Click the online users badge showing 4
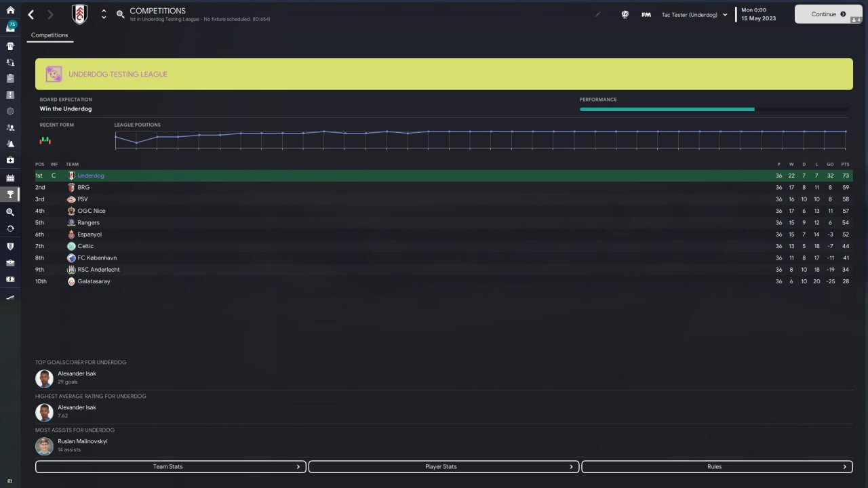868x488 pixels. click(x=856, y=20)
